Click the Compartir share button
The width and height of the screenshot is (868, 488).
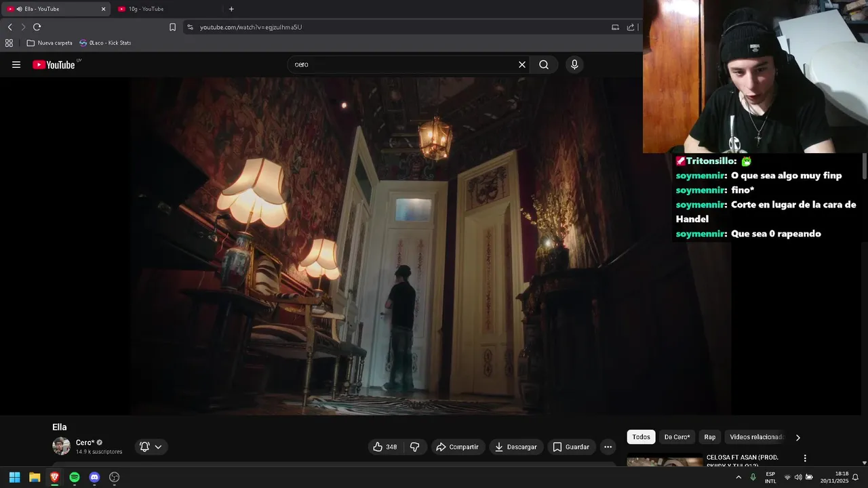458,447
